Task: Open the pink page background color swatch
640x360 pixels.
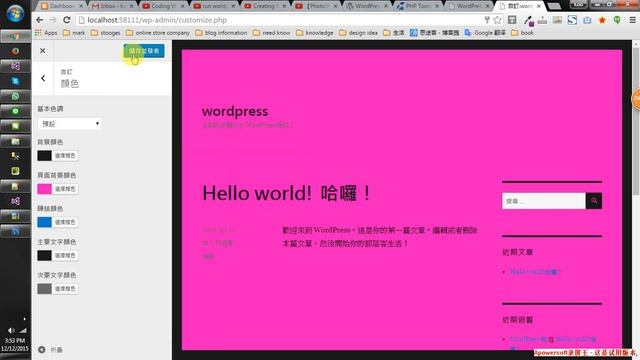Action: point(44,189)
